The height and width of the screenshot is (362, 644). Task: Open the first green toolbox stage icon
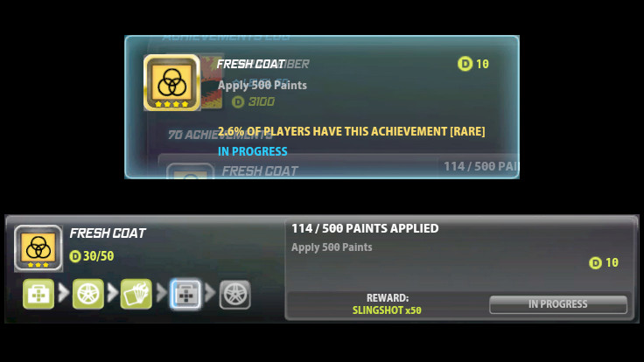pyautogui.click(x=38, y=294)
